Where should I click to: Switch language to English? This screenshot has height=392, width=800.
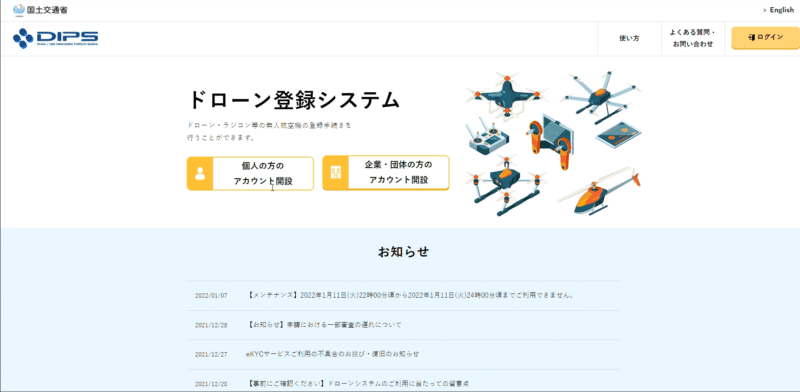point(781,10)
